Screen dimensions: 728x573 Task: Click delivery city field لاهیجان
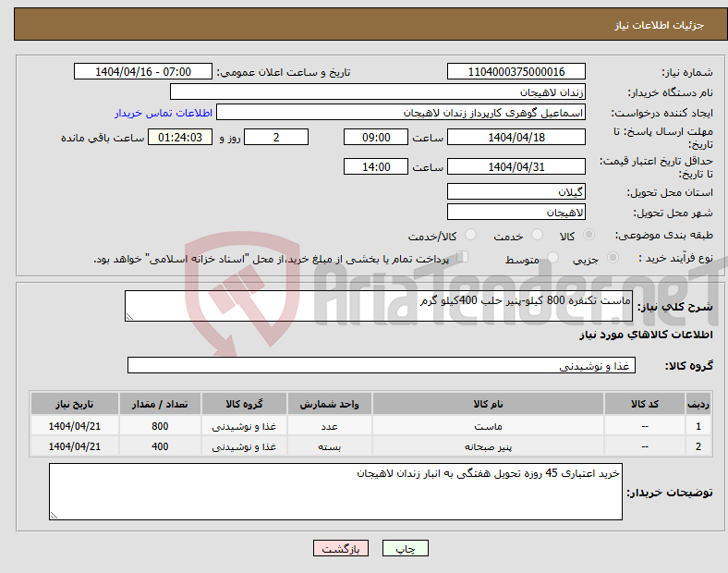pos(516,213)
